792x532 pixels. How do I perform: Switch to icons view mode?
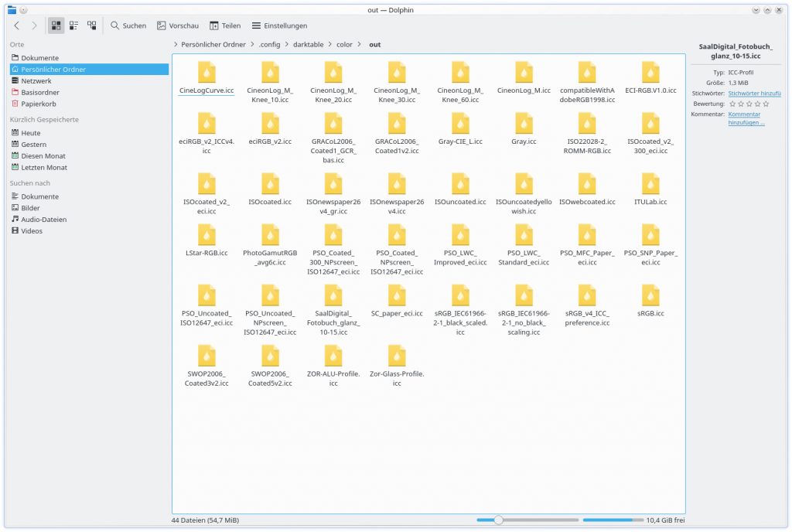56,26
